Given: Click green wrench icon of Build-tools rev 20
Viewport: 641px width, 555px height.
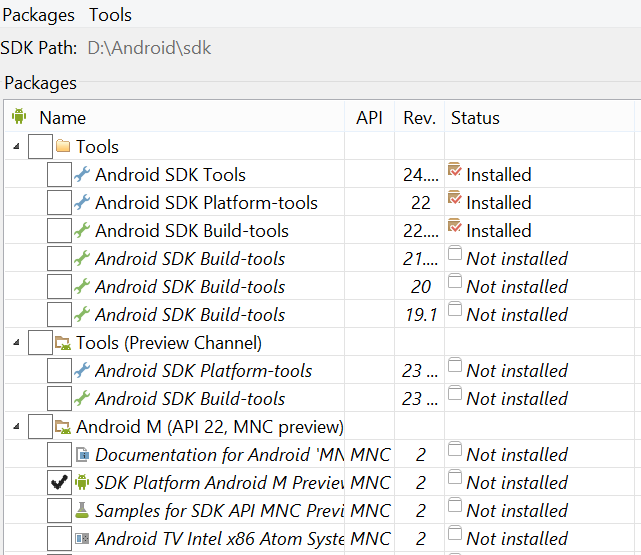Looking at the screenshot, I should pos(82,286).
